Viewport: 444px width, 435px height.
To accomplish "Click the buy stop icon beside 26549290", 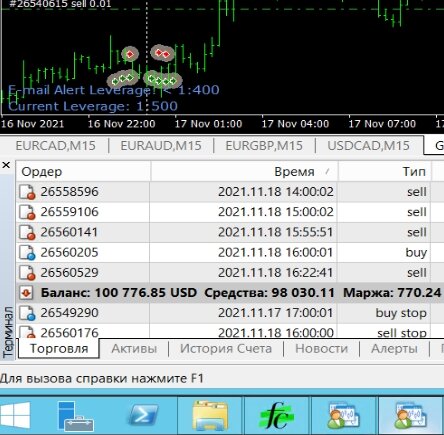I will pos(27,313).
